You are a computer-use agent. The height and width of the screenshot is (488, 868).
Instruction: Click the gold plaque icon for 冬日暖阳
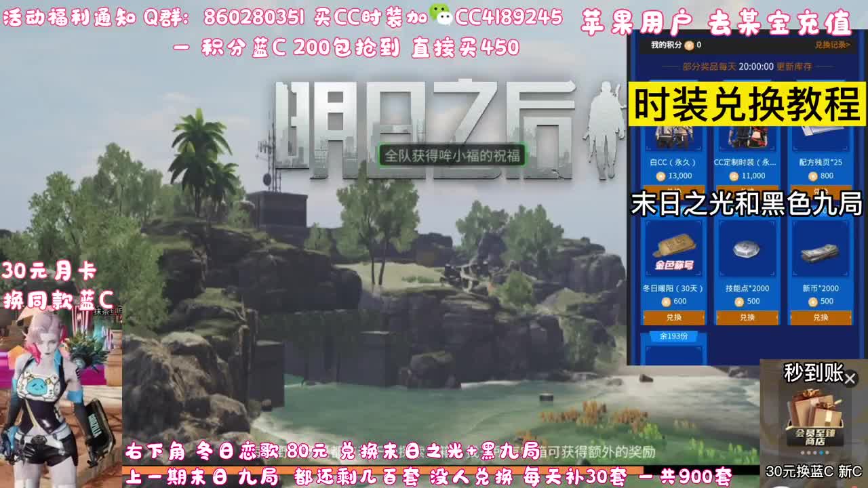[x=675, y=247]
